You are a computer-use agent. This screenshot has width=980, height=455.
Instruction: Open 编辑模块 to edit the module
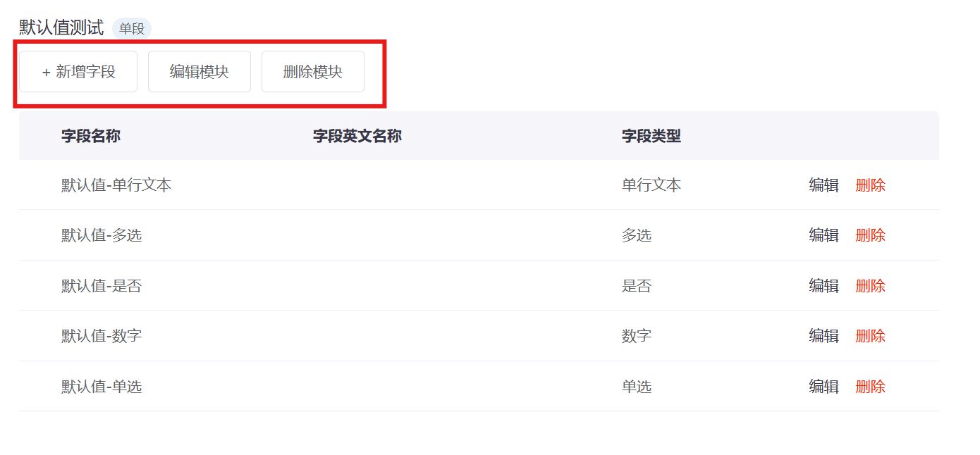click(200, 72)
